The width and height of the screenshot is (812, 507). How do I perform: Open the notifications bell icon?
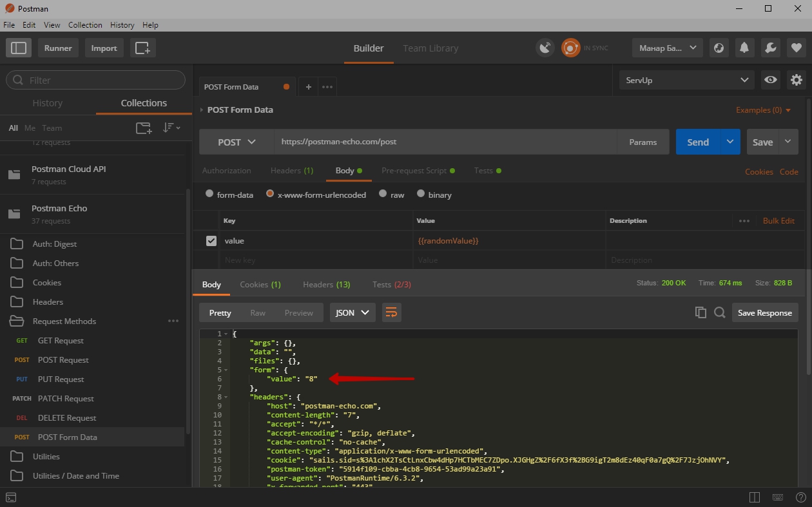pos(744,48)
